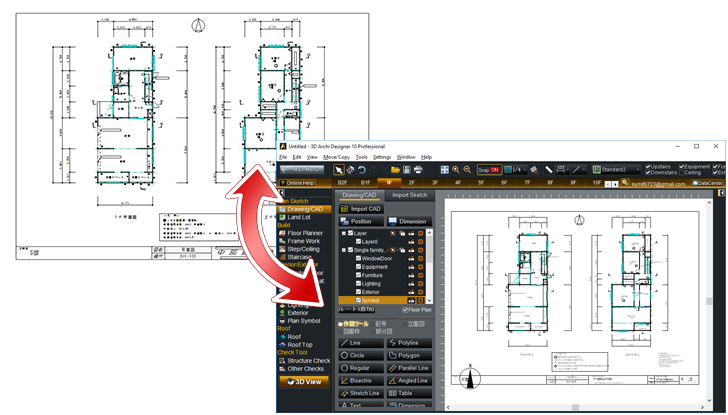
Task: Undo the last action with blue arrow
Action: pyautogui.click(x=362, y=170)
